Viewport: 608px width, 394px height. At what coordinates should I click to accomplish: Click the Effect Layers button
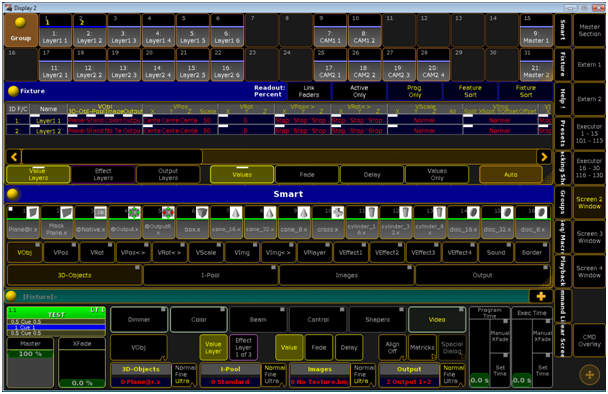coord(103,175)
